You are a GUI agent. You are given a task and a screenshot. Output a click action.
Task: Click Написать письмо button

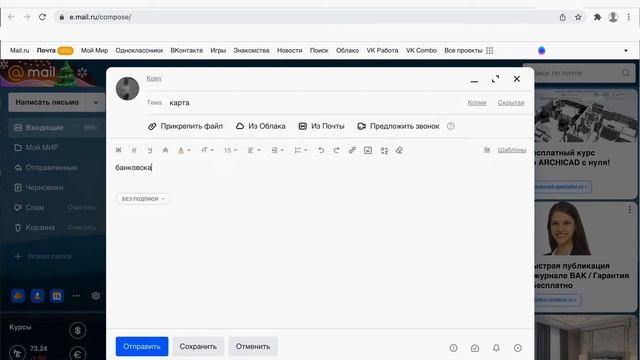(47, 102)
